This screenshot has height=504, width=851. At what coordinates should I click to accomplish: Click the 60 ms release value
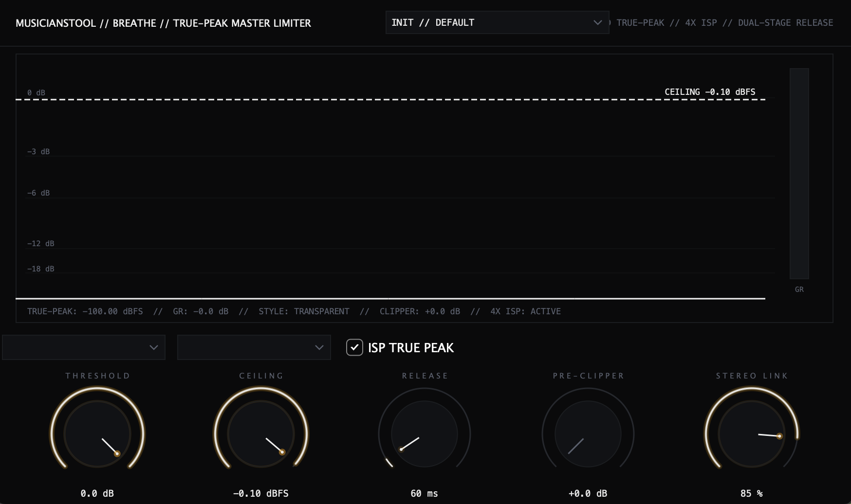(x=425, y=493)
